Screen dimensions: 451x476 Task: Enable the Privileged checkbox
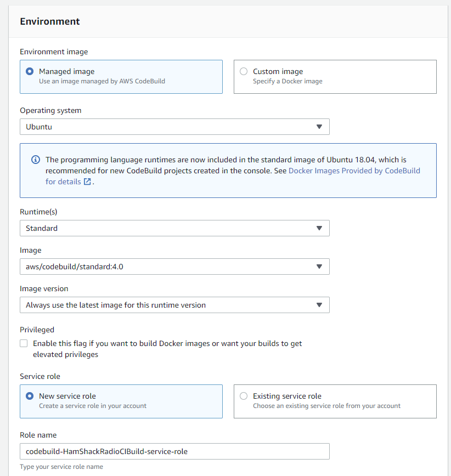point(24,343)
